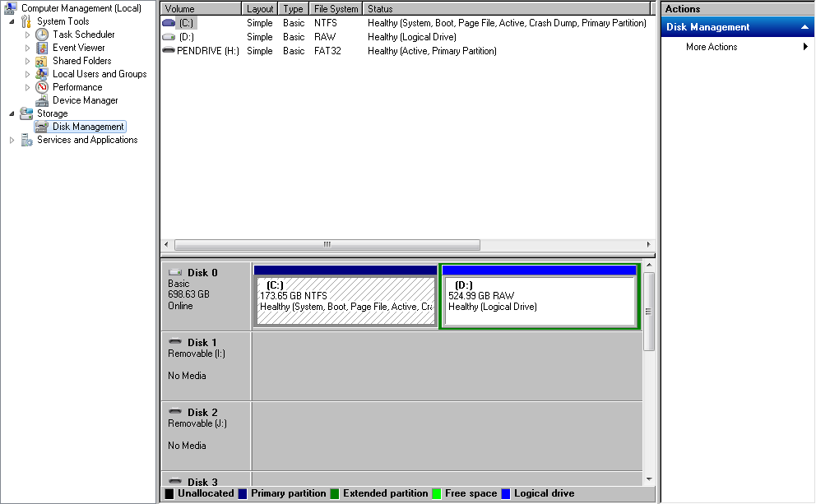Image resolution: width=816 pixels, height=504 pixels.
Task: Click the Computer Management (Local) root icon
Action: (x=10, y=7)
